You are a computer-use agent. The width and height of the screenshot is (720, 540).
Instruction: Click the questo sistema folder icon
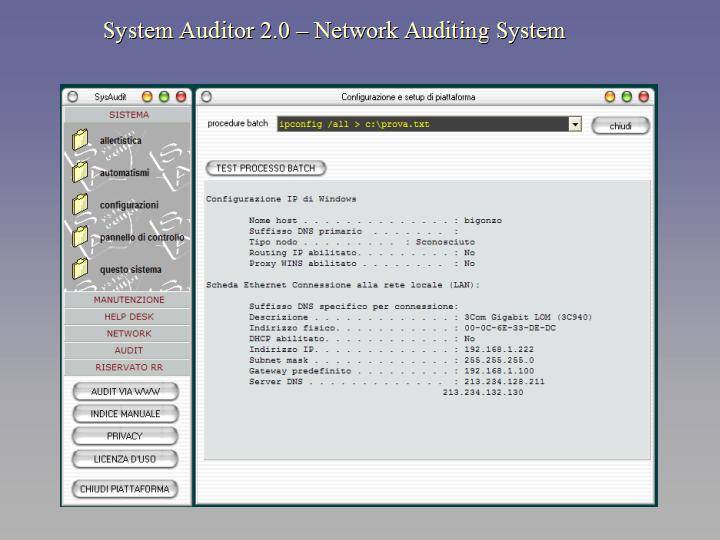pos(81,269)
